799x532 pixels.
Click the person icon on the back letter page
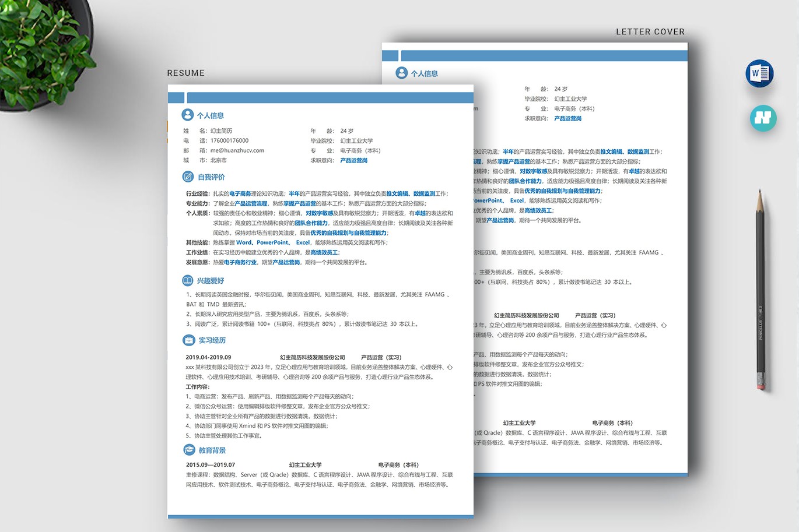[x=401, y=73]
